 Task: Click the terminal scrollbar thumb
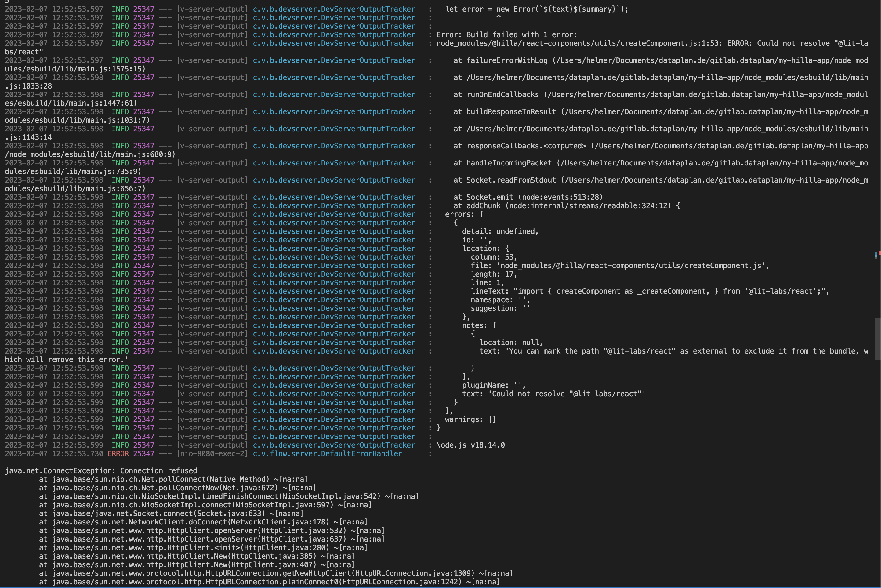(877, 339)
